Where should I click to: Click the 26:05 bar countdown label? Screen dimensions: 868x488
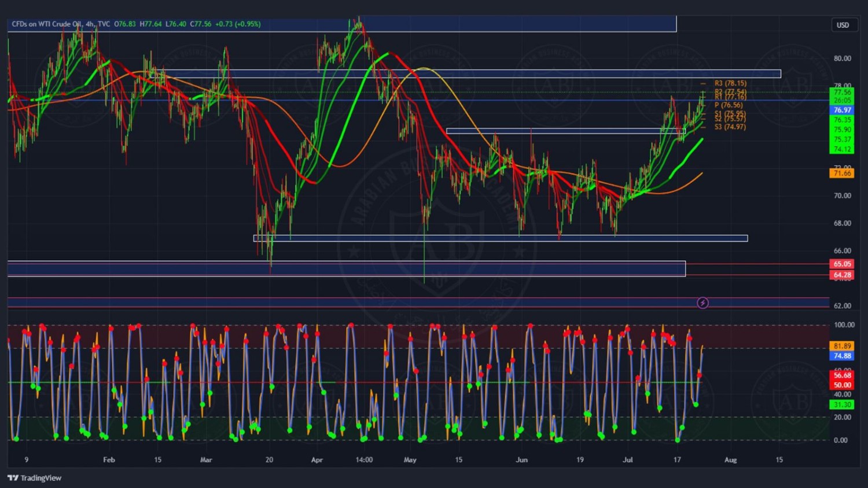(842, 100)
